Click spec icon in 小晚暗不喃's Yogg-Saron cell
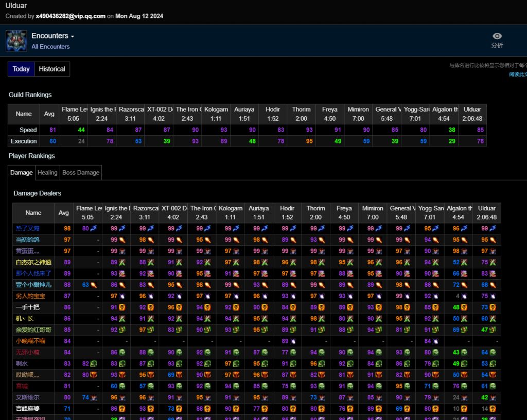 pyautogui.click(x=435, y=341)
